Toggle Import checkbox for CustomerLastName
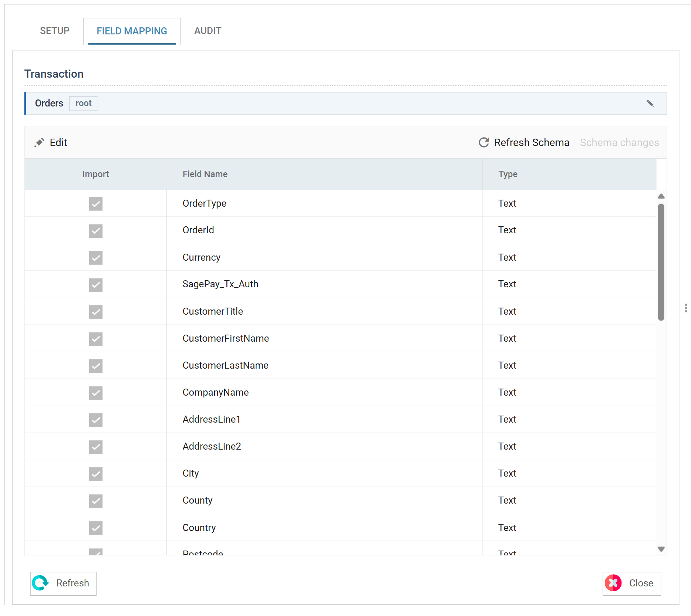Viewport: 691px width, 616px height. 96,365
